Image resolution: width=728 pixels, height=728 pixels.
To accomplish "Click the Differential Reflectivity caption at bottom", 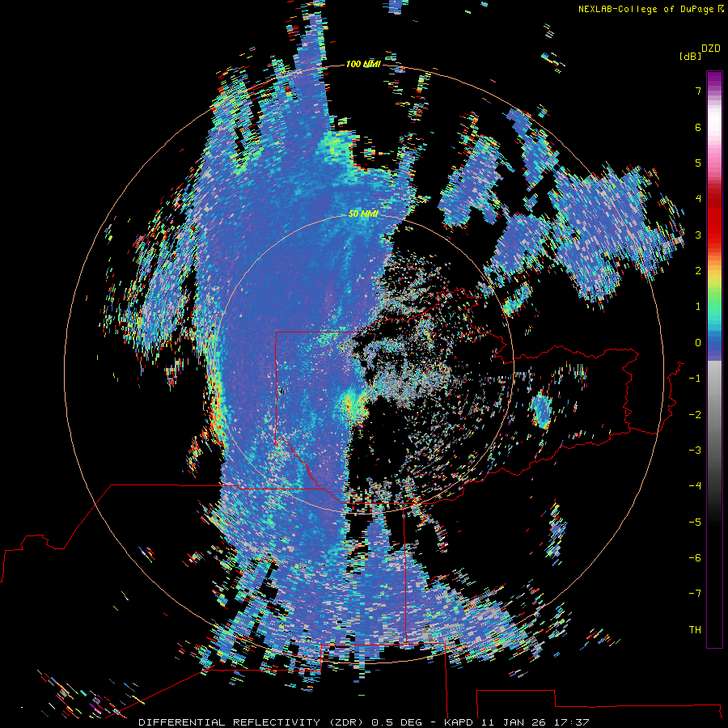I will [363, 722].
